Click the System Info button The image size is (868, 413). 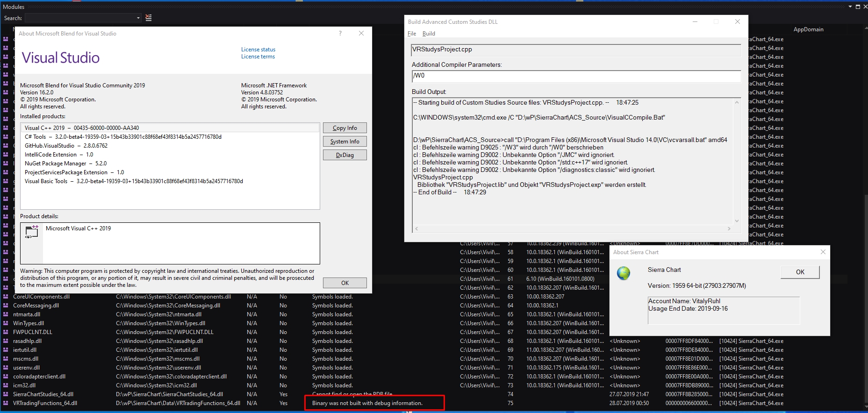[345, 142]
